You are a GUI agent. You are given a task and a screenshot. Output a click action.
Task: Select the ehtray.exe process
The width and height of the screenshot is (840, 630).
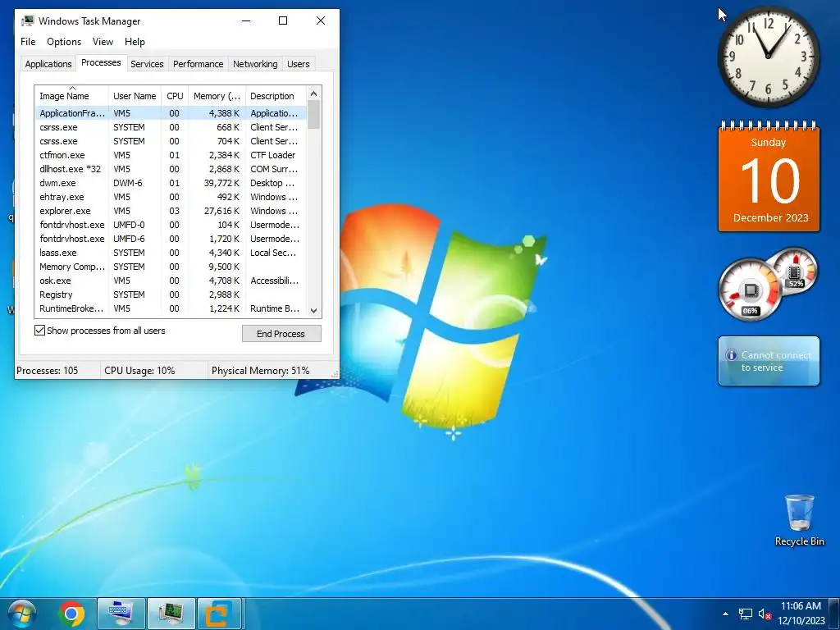tap(171, 197)
